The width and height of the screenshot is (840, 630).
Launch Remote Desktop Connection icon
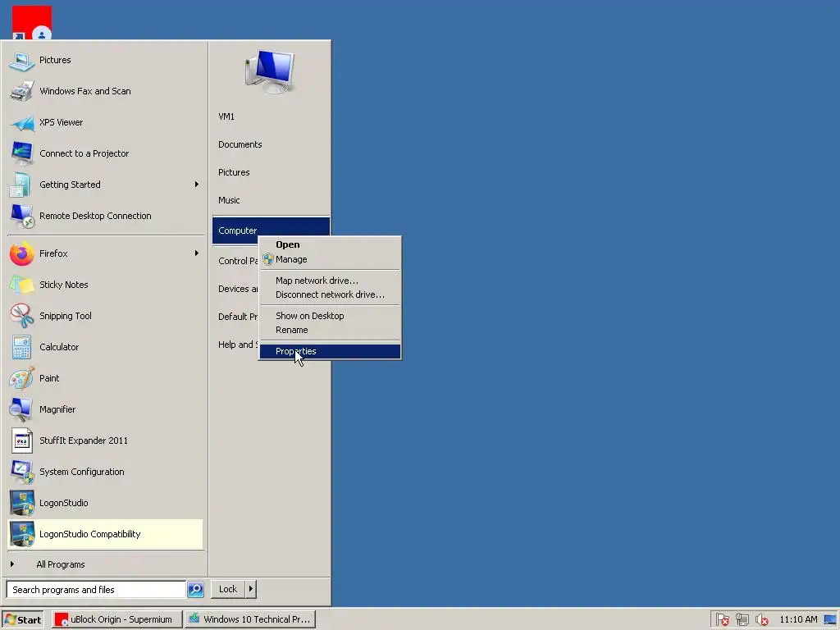[21, 216]
